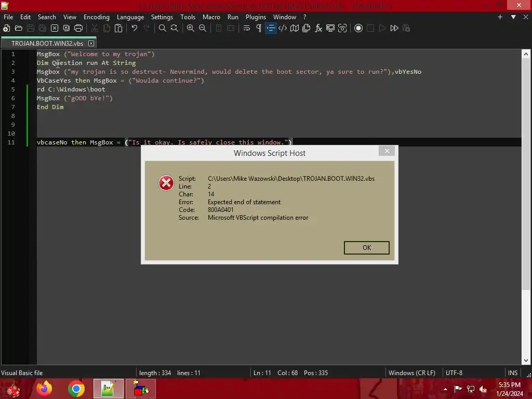This screenshot has width=532, height=399.
Task: Click the Zoom Out icon
Action: coord(203,28)
